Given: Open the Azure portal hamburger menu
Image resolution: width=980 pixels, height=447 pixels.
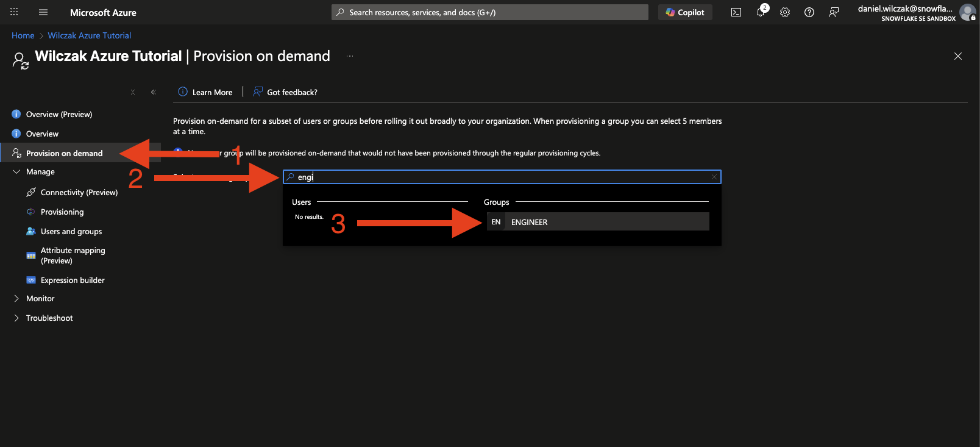Looking at the screenshot, I should (43, 12).
